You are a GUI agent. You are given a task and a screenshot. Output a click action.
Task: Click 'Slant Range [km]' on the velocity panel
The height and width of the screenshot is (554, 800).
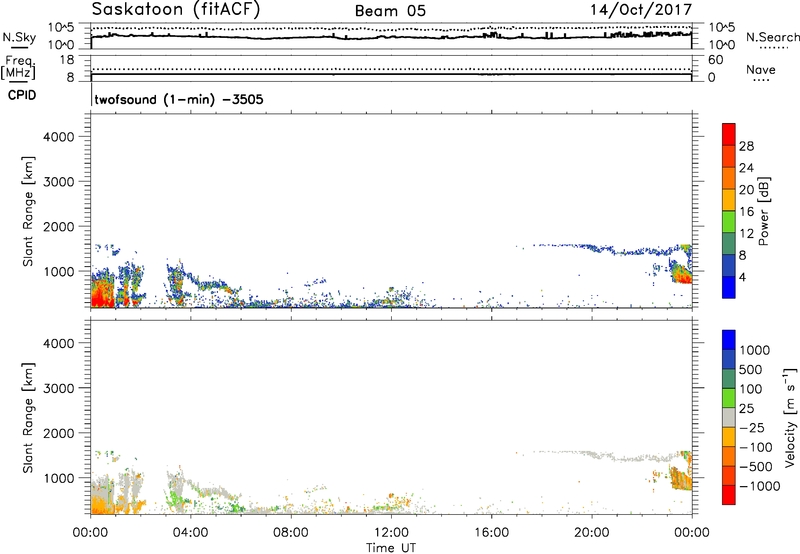[x=28, y=418]
